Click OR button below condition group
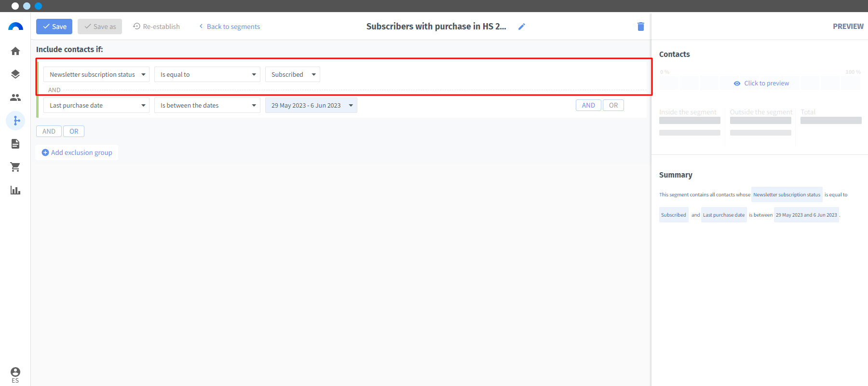 (x=74, y=131)
